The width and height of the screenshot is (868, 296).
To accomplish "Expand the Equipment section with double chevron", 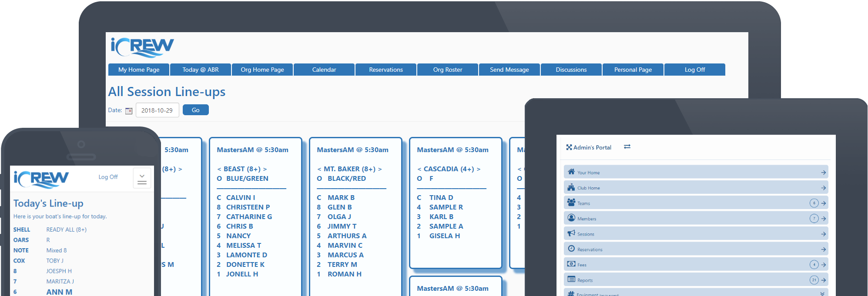I will (x=822, y=294).
